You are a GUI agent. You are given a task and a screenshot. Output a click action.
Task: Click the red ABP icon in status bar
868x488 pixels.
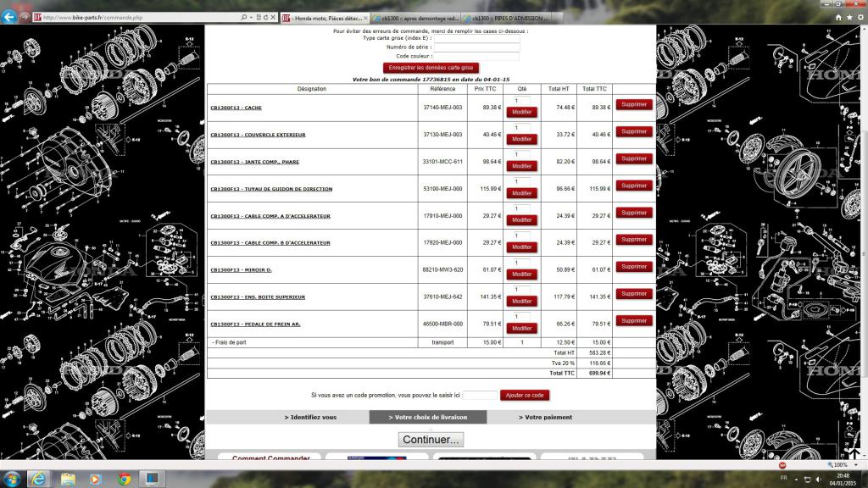click(x=782, y=465)
